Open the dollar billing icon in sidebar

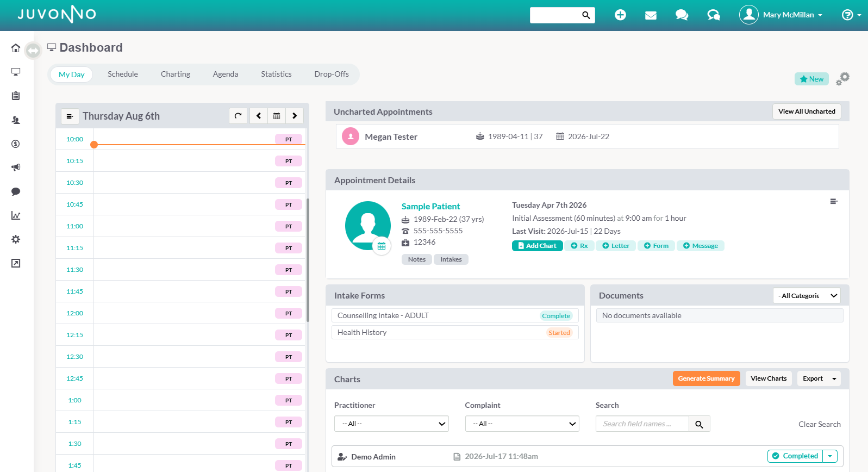tap(16, 144)
